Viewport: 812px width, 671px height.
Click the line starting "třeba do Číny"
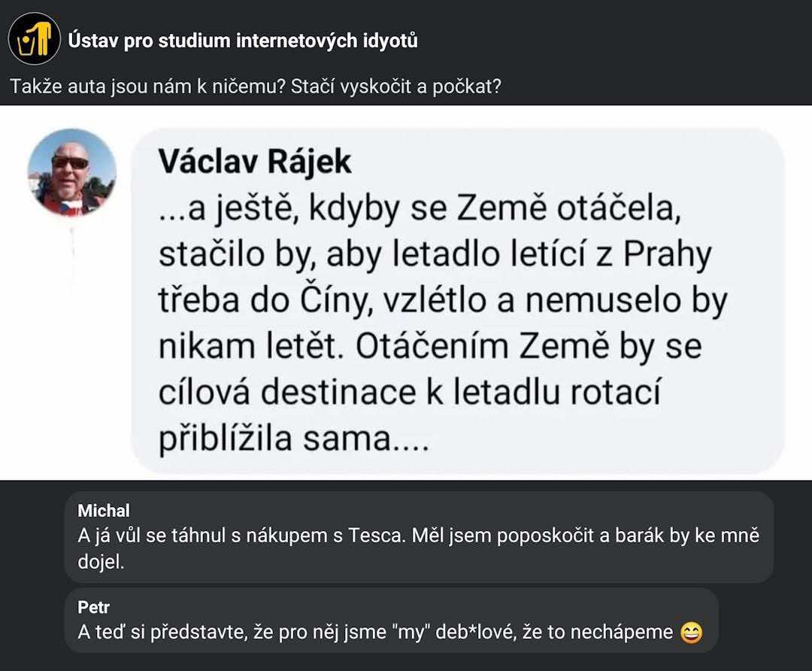tap(443, 302)
